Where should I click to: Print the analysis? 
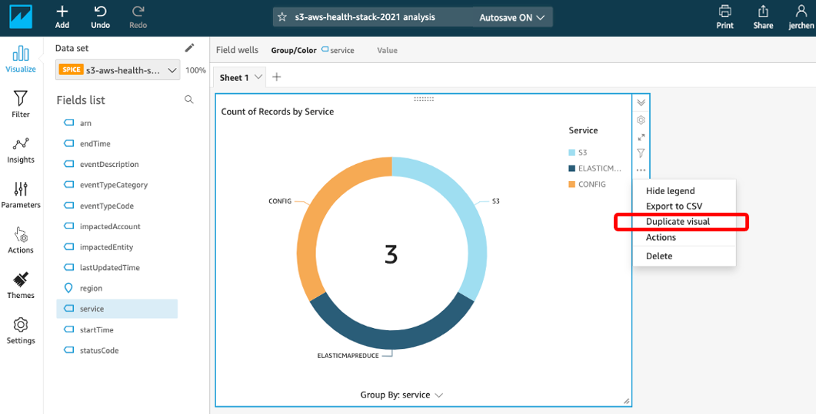click(x=724, y=17)
